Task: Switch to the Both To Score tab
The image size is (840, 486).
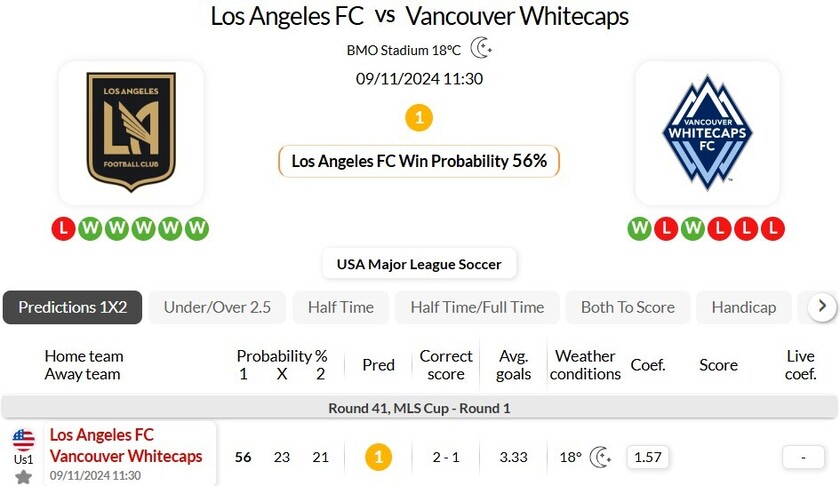Action: pyautogui.click(x=627, y=307)
